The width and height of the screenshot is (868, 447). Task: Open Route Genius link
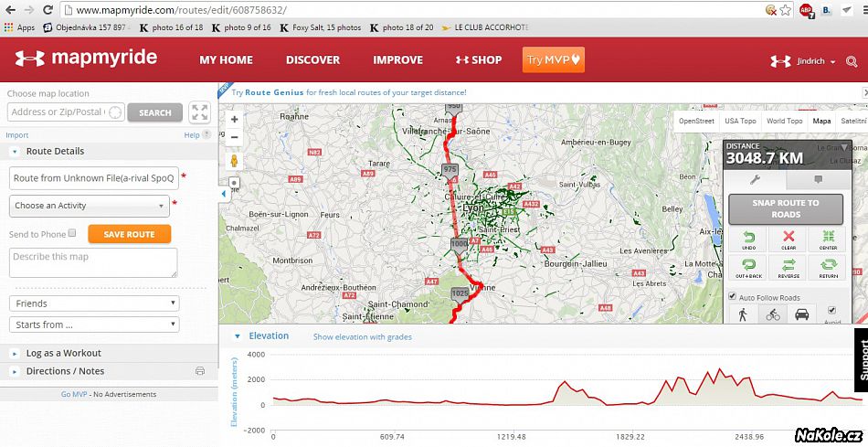pos(275,92)
